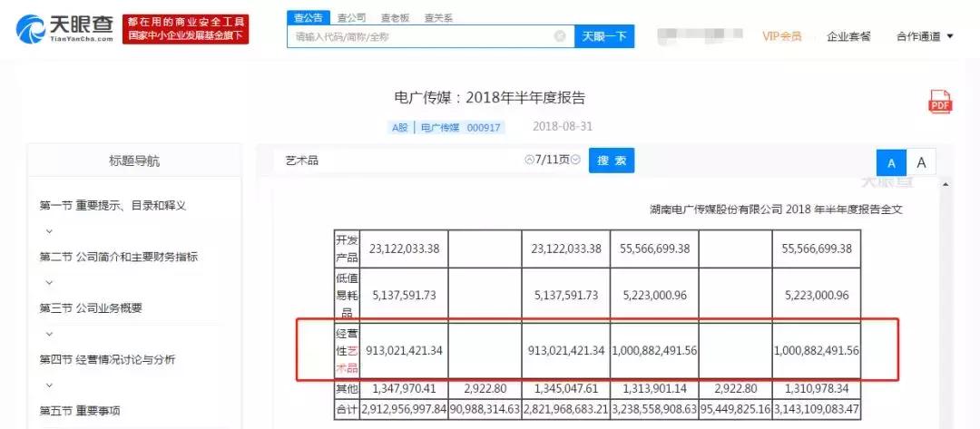Click cell value 1,347,970.41
This screenshot has height=429, width=980.
pos(405,388)
